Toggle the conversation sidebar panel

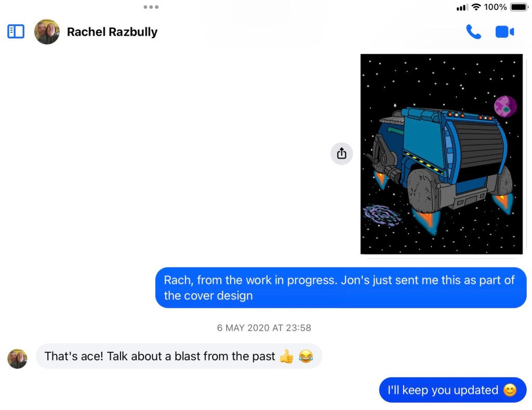tap(16, 32)
